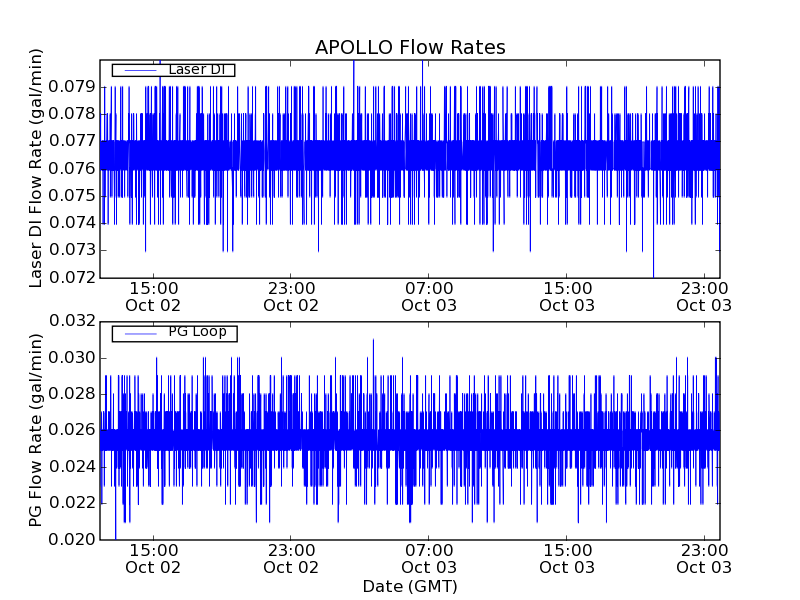800x600 pixels.
Task: Click '23:00 Oct 03' under the PG Loop plot
Action: (x=704, y=559)
